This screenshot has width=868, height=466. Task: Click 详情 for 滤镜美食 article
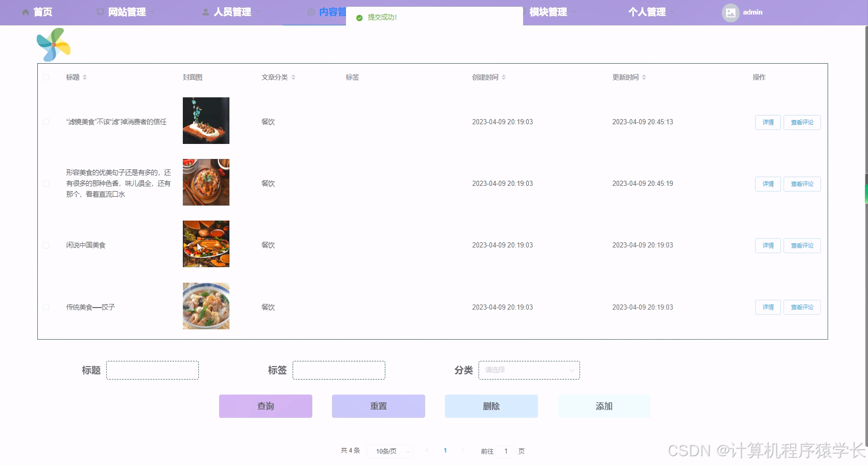tap(768, 122)
